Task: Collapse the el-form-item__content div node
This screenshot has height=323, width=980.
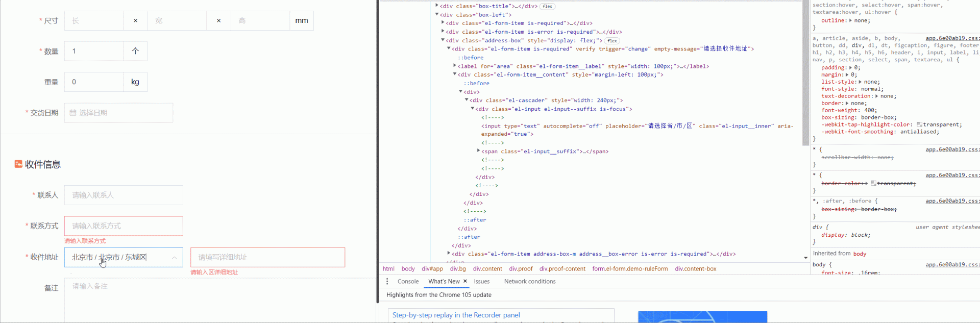Action: tap(455, 74)
